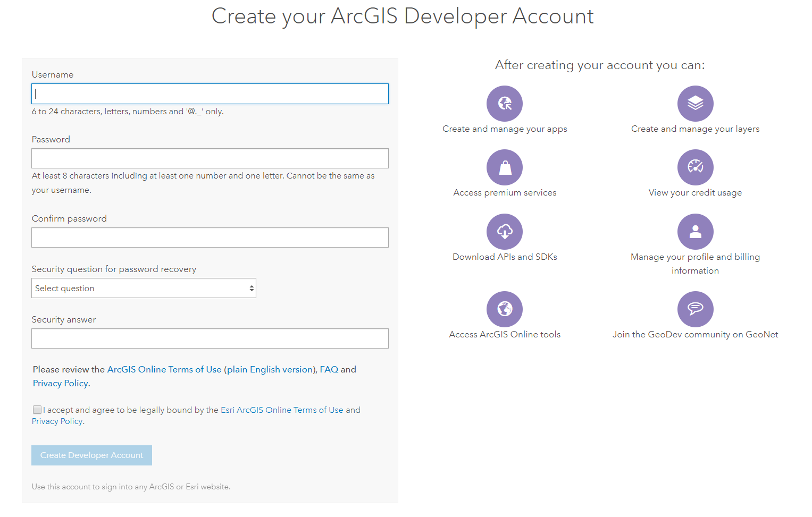Focus the Username input field
Viewport: 812px width, 517px height.
click(210, 94)
